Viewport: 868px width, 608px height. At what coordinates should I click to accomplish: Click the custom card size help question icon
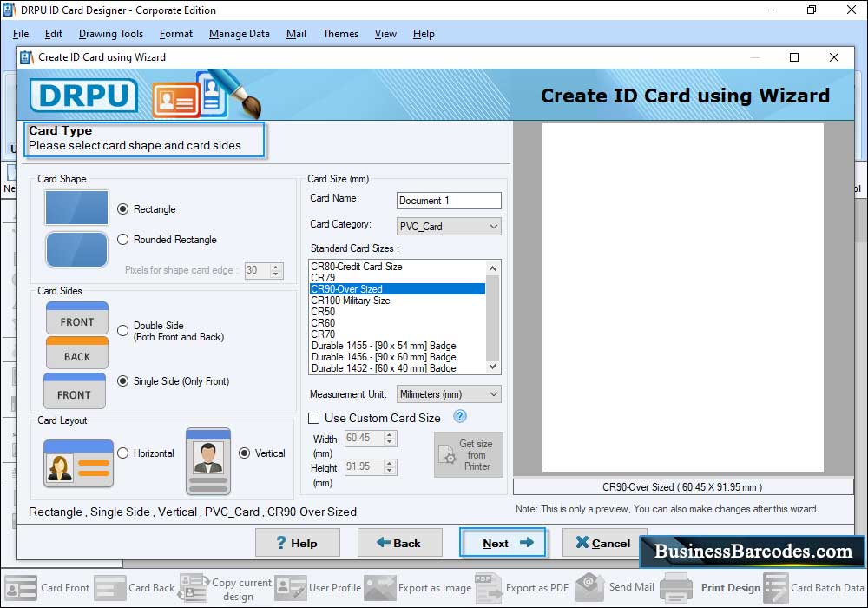[x=459, y=416]
